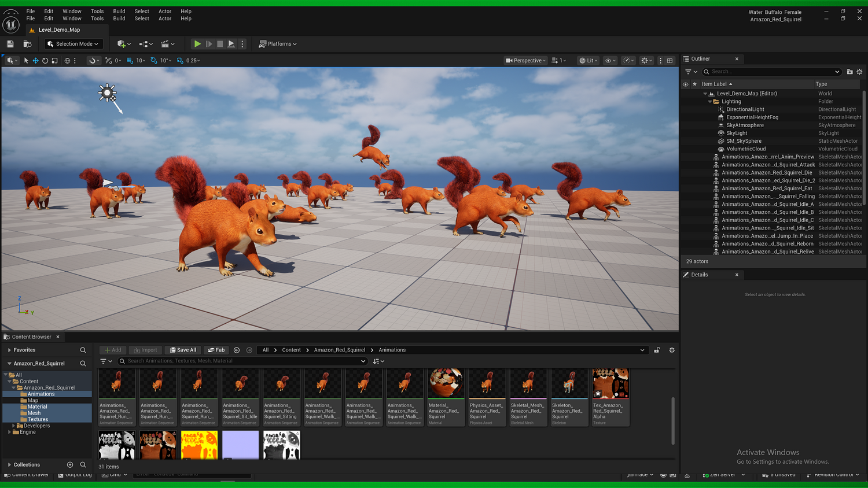Open the Perspective view type dropdown
This screenshot has height=488, width=868.
[525, 61]
